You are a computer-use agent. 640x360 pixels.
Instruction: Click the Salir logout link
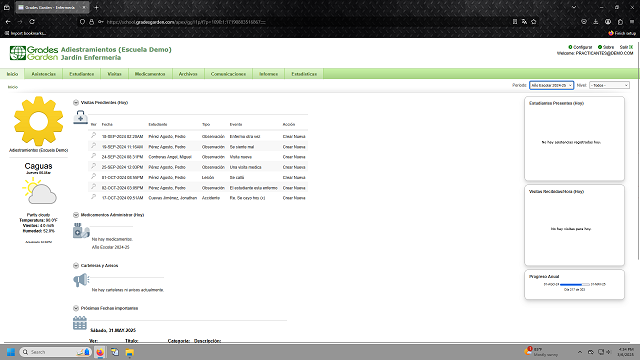tap(626, 47)
